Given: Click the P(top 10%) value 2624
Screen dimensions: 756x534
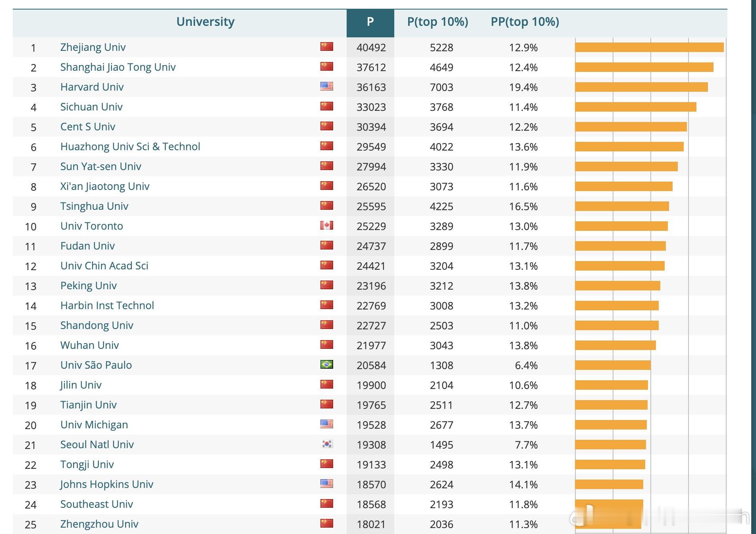Looking at the screenshot, I should 442,485.
